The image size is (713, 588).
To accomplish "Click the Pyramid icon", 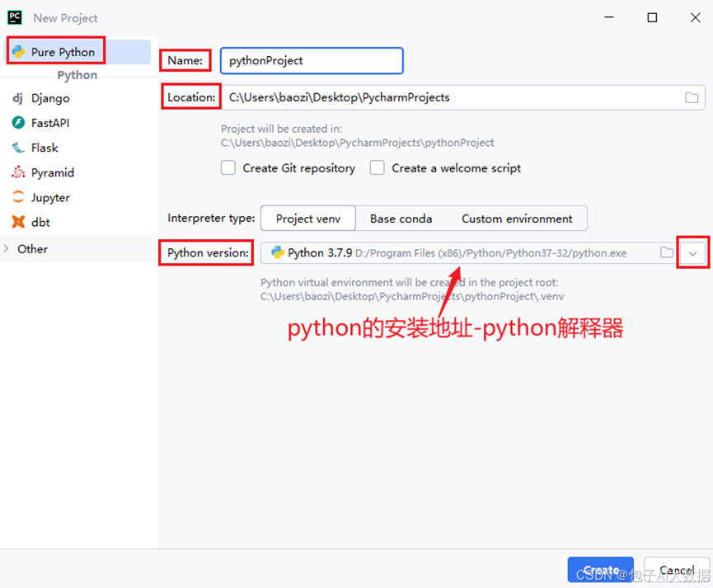I will 18,172.
